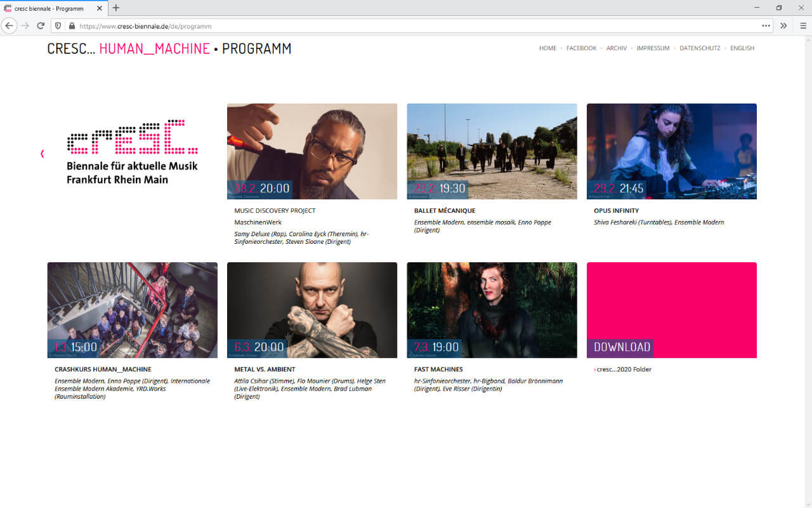Click the MaschinenWerk subtitle text
The height and width of the screenshot is (508, 812).
click(x=258, y=222)
